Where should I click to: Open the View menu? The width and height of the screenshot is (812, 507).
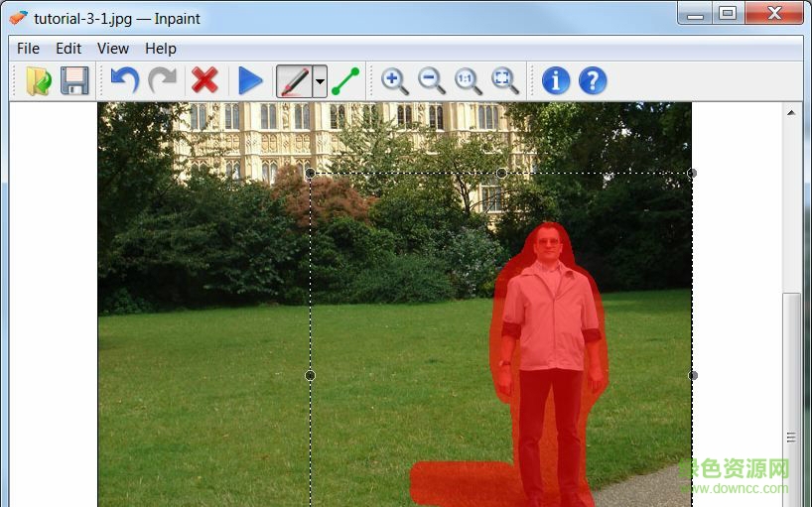[113, 49]
